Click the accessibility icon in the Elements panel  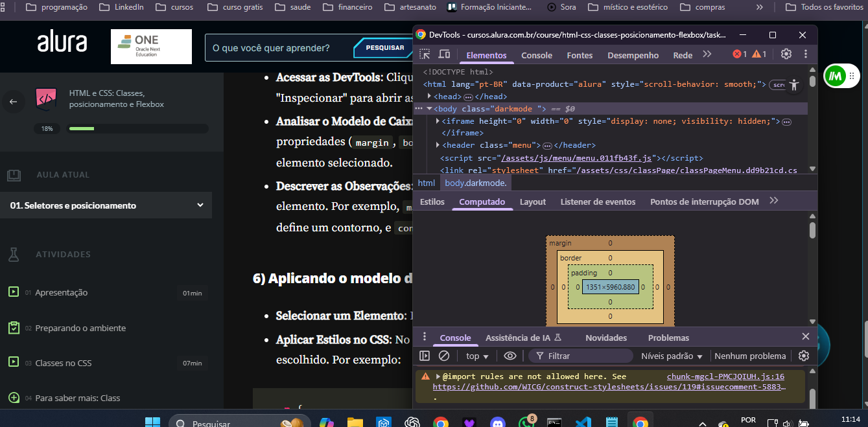click(x=795, y=84)
